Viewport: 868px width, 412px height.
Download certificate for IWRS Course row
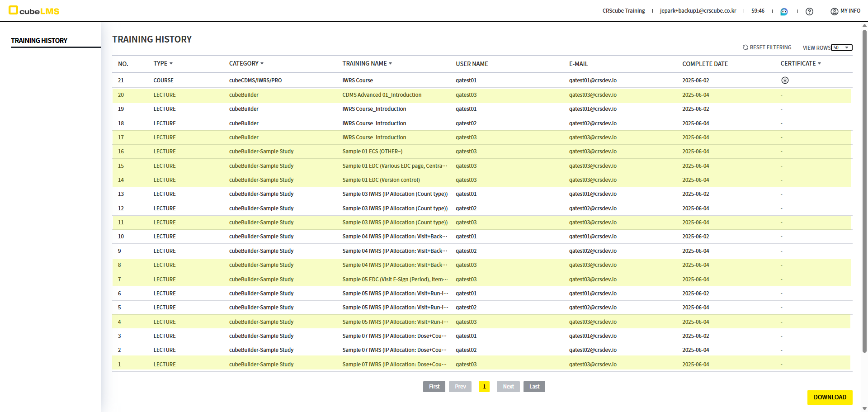(785, 81)
